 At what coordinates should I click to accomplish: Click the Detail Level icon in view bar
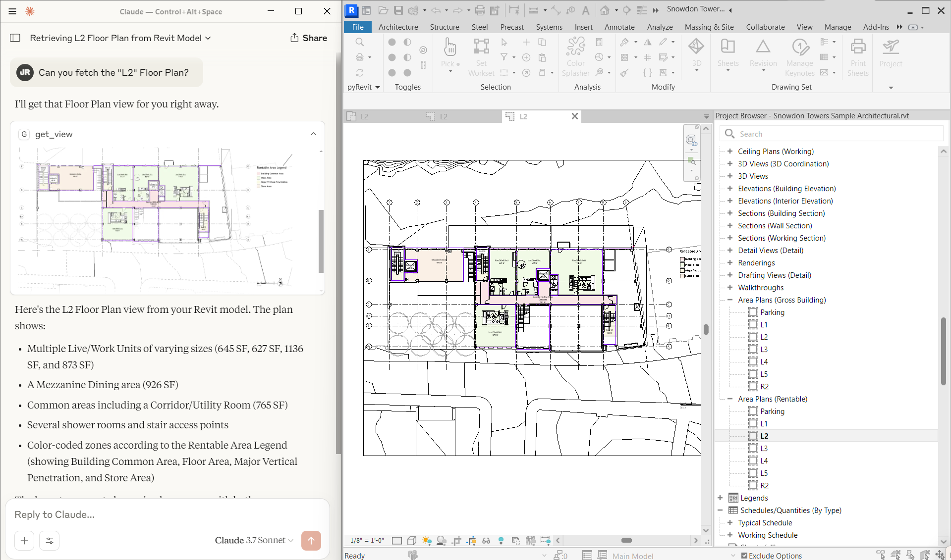pyautogui.click(x=396, y=540)
